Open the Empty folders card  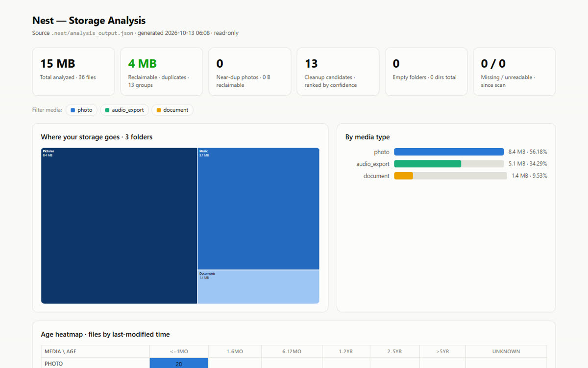tap(426, 71)
